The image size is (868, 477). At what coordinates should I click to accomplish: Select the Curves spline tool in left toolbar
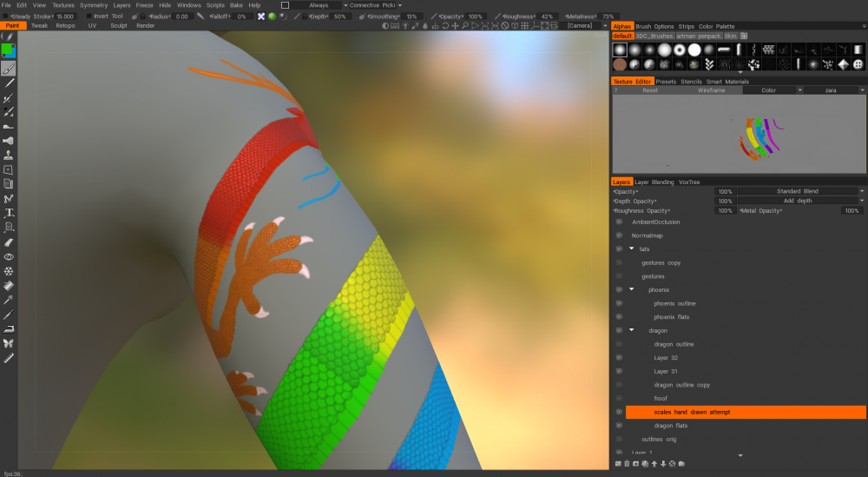tap(9, 198)
